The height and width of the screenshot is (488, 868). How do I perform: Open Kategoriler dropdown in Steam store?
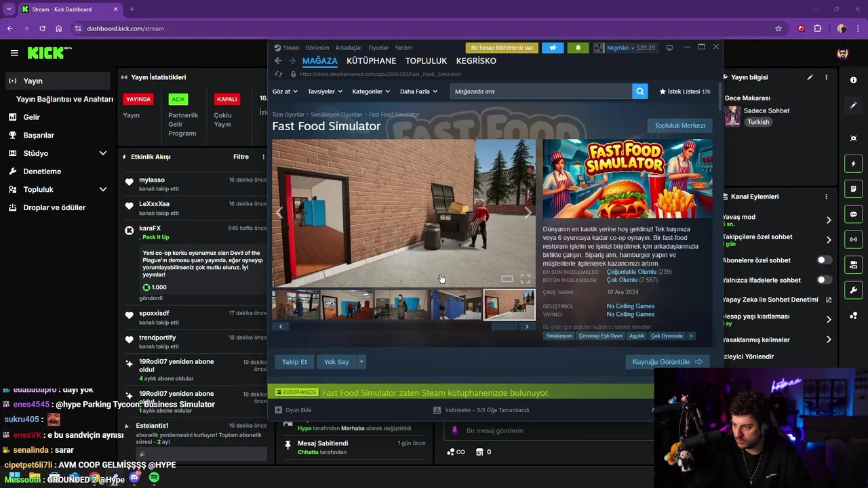pos(371,91)
